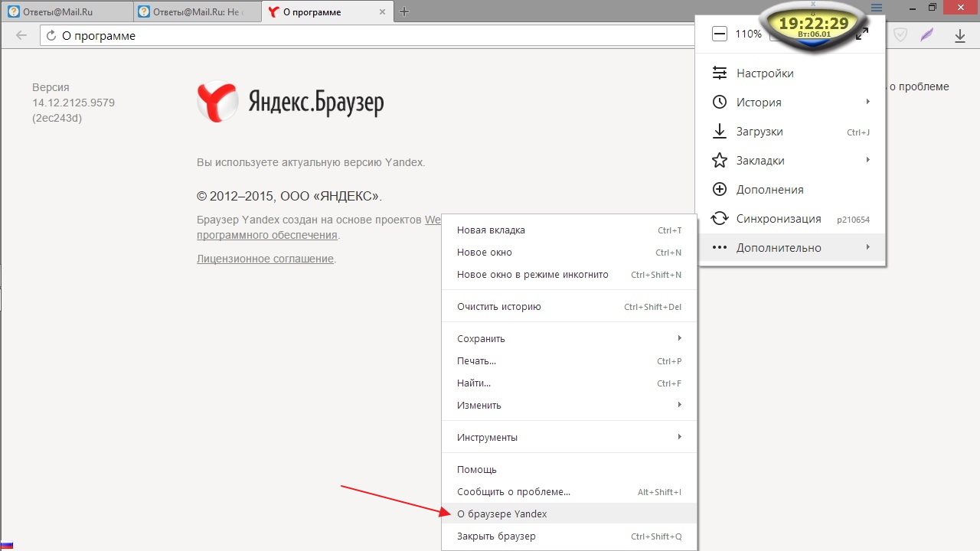Click the bookmarks star icon
Viewport: 980px width, 551px height.
[720, 161]
